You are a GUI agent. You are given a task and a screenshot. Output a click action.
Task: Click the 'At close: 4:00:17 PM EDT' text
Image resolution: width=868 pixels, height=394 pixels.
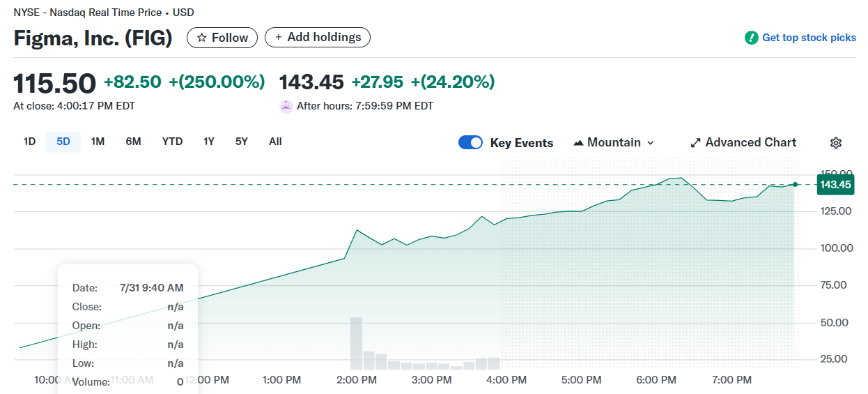click(75, 106)
